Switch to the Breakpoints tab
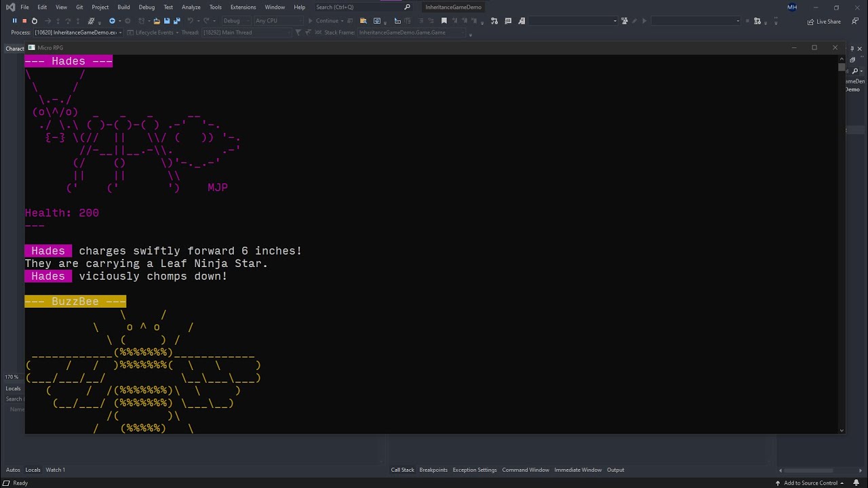Image resolution: width=868 pixels, height=488 pixels. pyautogui.click(x=433, y=470)
